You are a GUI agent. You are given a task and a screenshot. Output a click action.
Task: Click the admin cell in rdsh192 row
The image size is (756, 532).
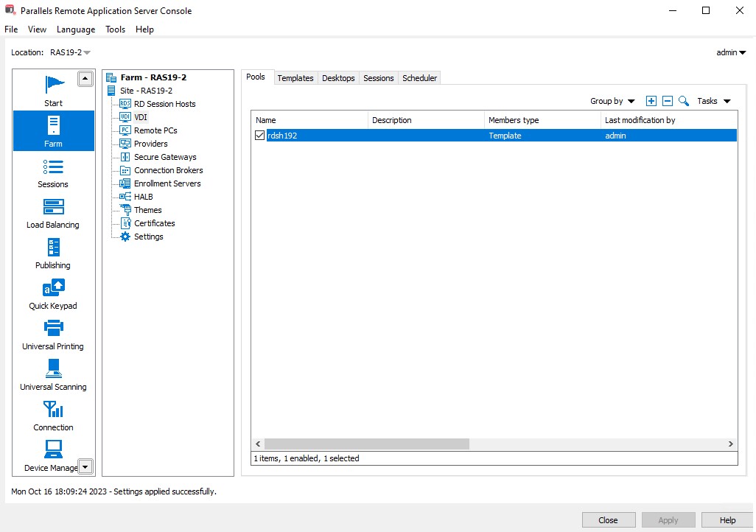point(615,136)
